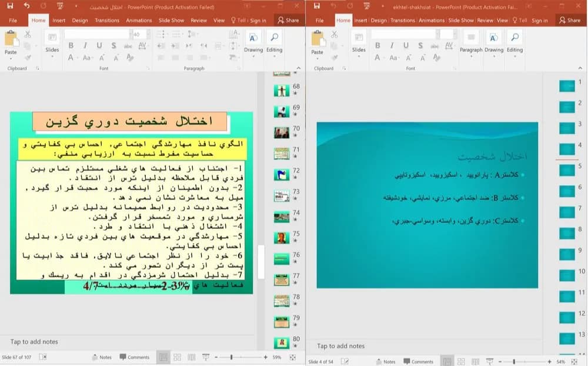Switch to Slide Sorter view, right window
The width and height of the screenshot is (588, 366).
coord(461,361)
